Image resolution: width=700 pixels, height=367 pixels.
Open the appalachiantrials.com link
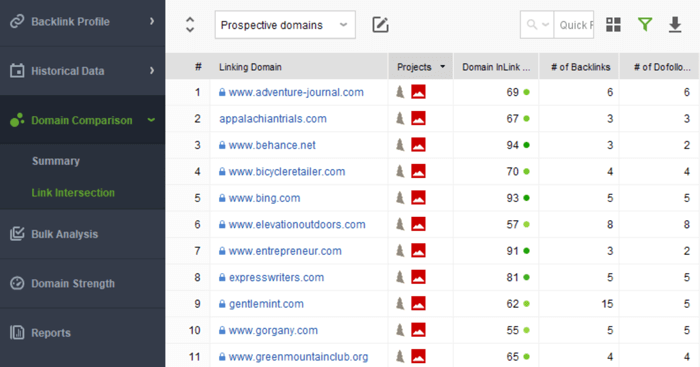tap(273, 119)
